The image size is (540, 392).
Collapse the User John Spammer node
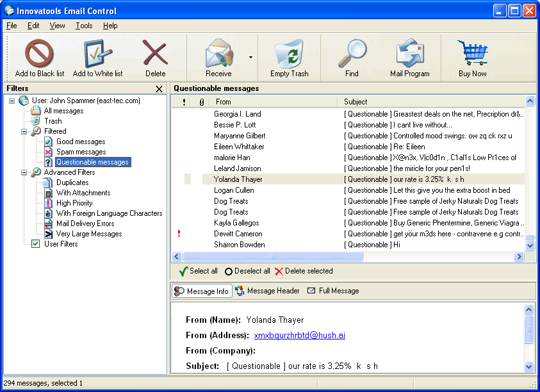(12, 101)
